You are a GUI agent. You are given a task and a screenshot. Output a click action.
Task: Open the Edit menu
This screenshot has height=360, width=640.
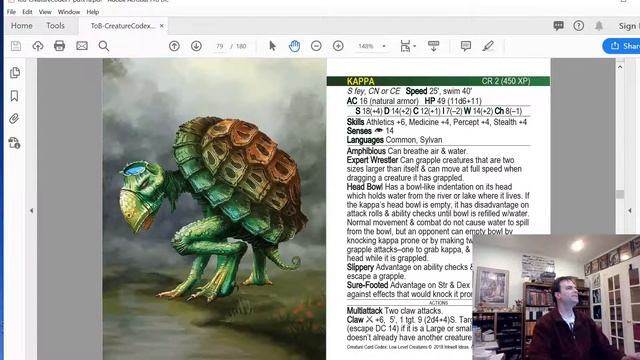click(27, 12)
